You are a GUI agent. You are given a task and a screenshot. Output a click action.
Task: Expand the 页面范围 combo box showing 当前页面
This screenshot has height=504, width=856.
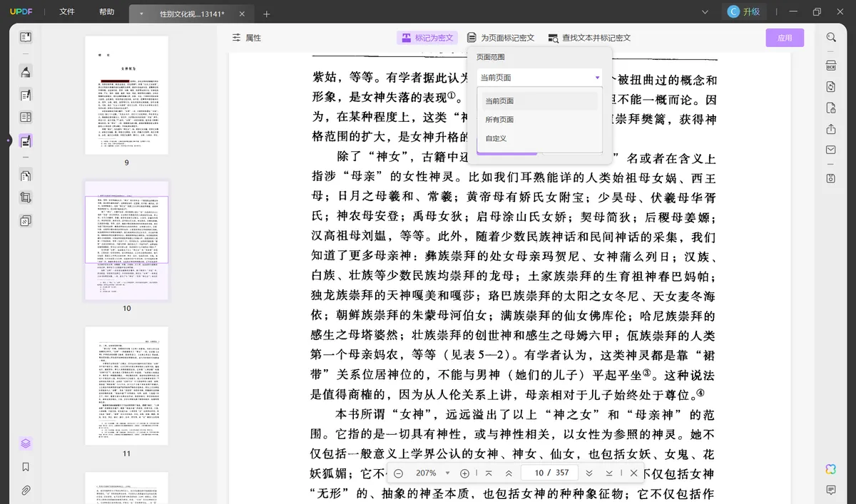coord(539,78)
